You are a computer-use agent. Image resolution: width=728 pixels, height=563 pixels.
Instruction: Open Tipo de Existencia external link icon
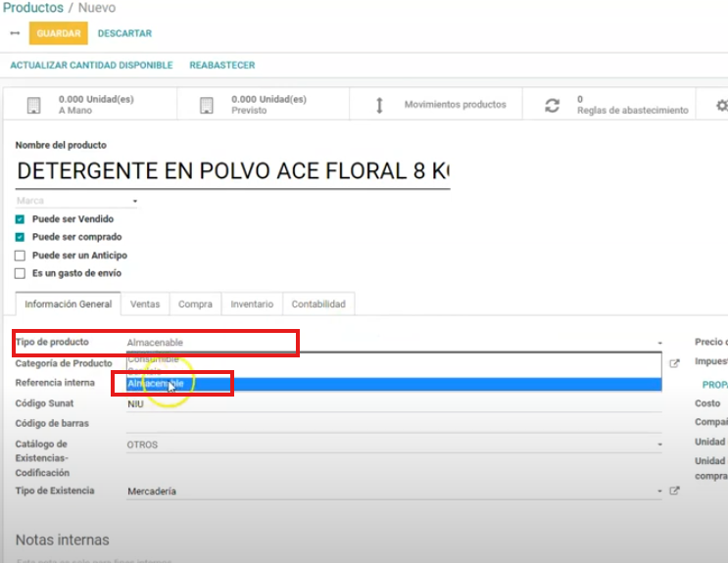tap(674, 491)
